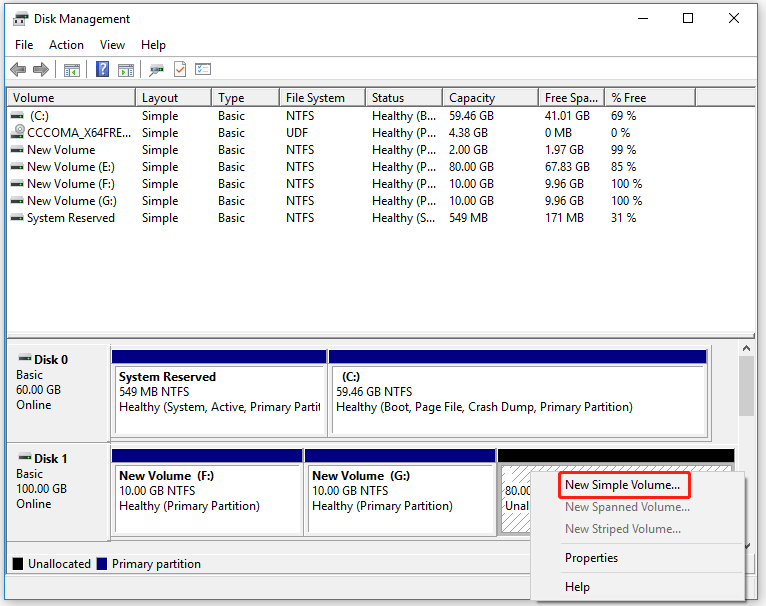Sort by the % Free column header

650,98
